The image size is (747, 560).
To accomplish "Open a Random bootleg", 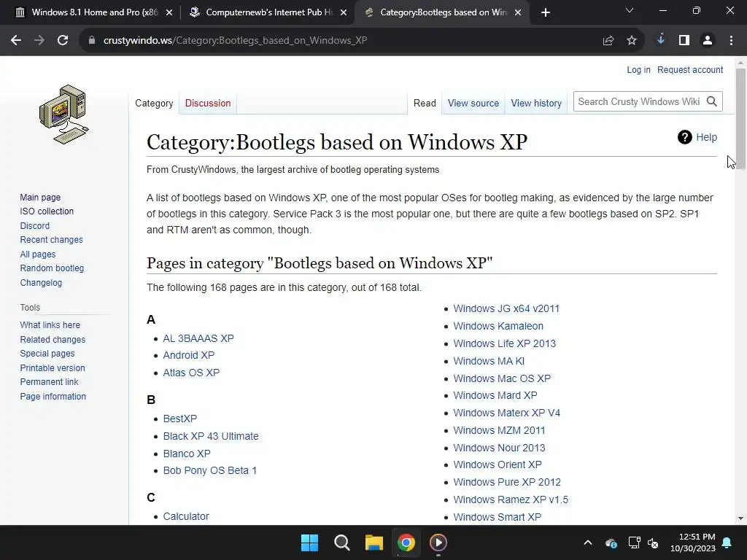I will [x=52, y=268].
